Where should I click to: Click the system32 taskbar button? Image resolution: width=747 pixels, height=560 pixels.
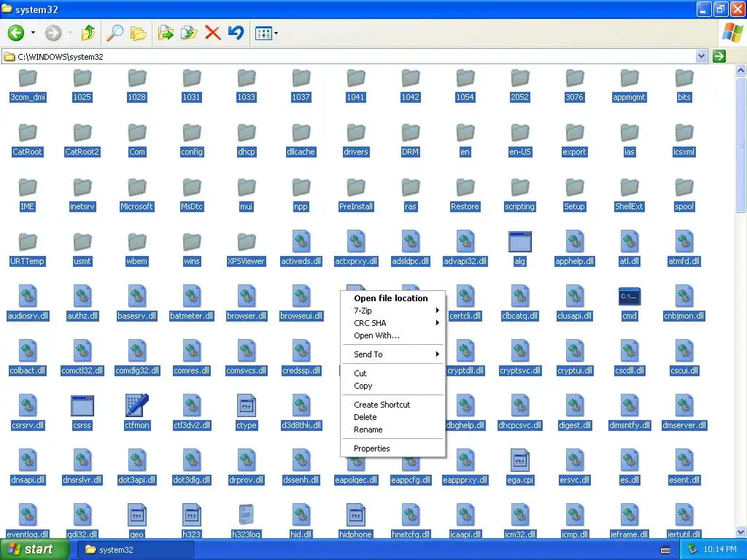135,550
